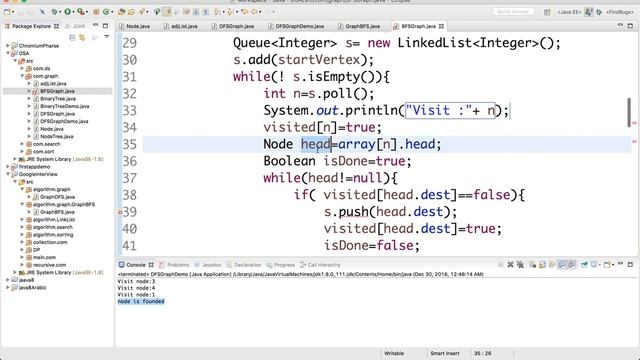The image size is (640, 360).
Task: Expand the com.sort package
Action: 22,151
